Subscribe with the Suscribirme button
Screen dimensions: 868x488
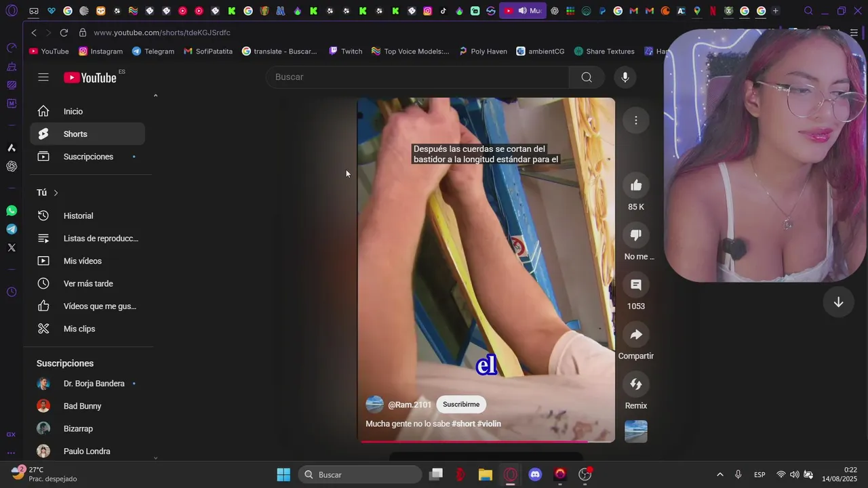461,405
